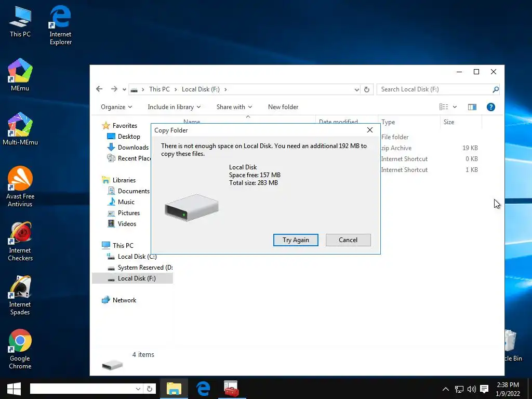The image size is (532, 399).
Task: Launch Google Chrome desktop shortcut
Action: tap(20, 349)
